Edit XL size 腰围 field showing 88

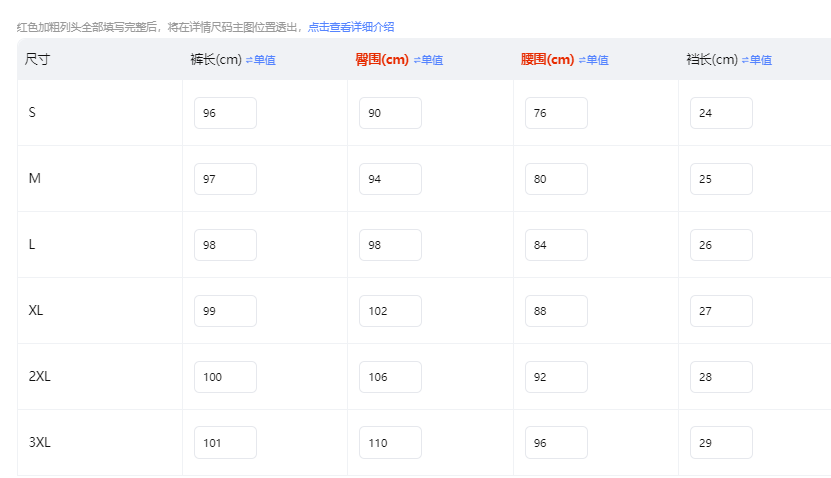tap(556, 311)
